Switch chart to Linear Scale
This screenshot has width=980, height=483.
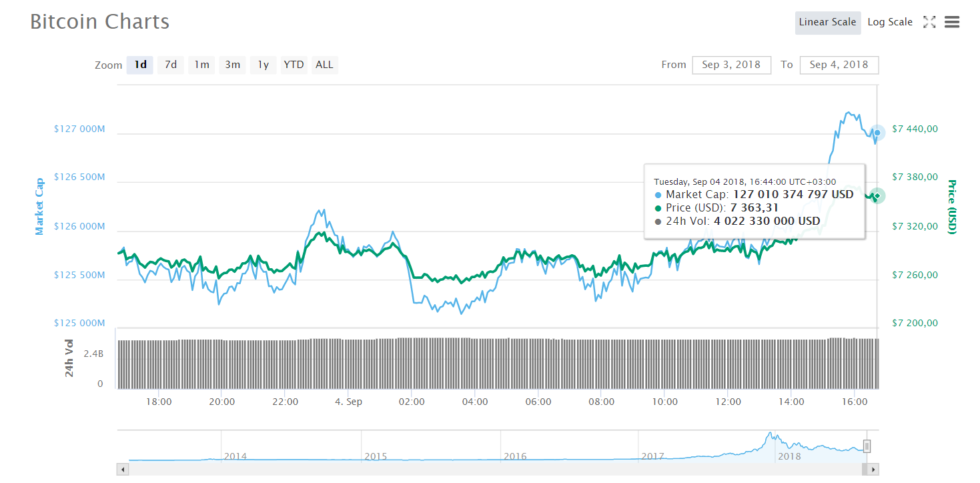[827, 22]
